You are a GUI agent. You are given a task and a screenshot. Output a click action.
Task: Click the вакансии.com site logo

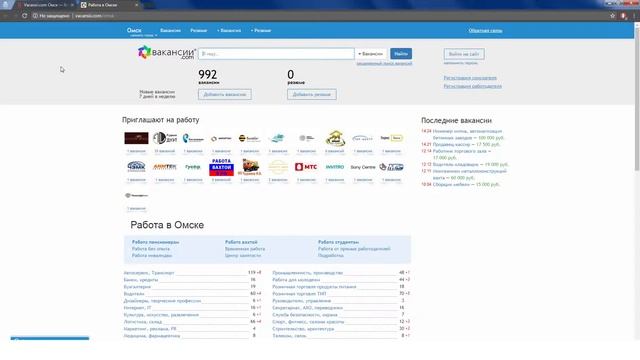coord(167,53)
